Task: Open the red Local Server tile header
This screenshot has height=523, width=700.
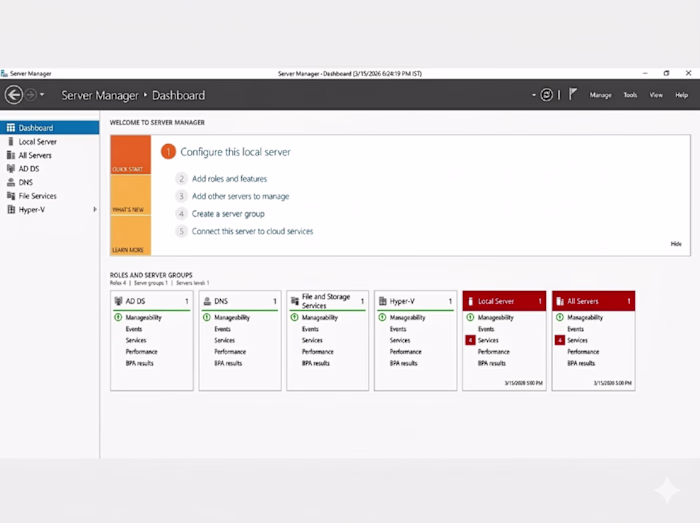Action: 504,301
